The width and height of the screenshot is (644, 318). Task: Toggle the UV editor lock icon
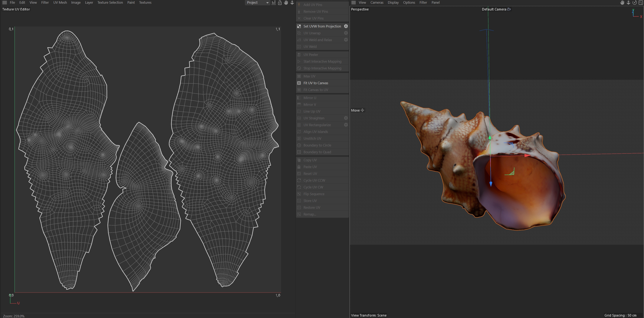pyautogui.click(x=280, y=2)
